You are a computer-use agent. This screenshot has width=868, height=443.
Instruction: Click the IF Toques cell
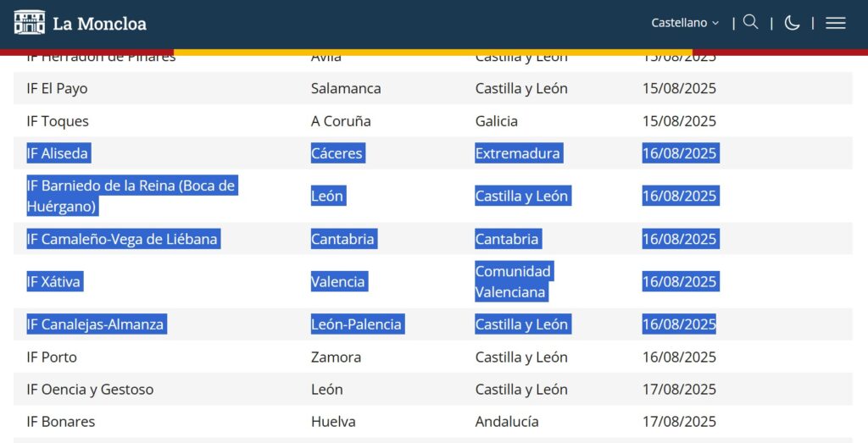click(58, 121)
